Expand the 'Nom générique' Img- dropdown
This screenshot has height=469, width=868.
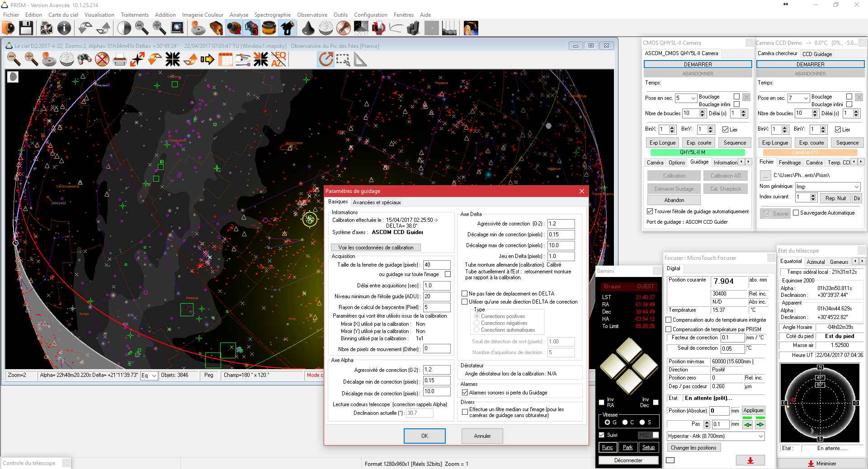click(x=856, y=187)
